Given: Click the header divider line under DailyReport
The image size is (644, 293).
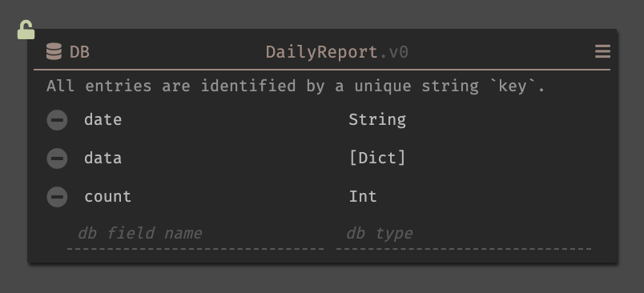Looking at the screenshot, I should tap(322, 70).
